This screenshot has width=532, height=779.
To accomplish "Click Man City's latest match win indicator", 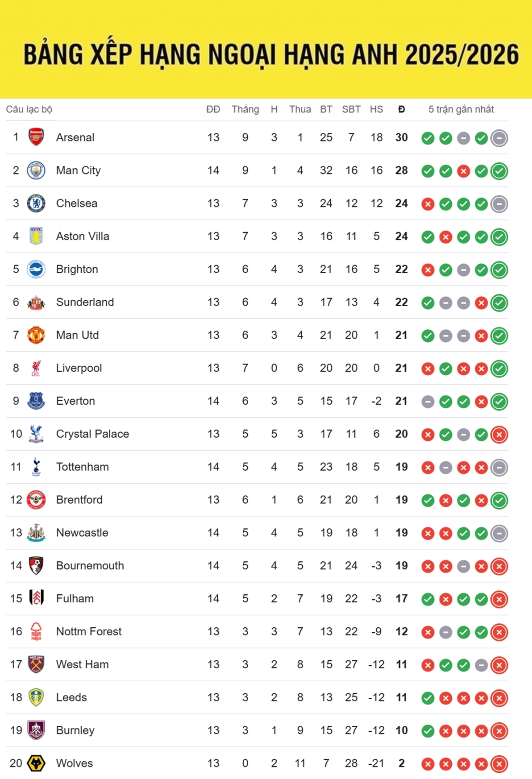I will click(x=499, y=171).
